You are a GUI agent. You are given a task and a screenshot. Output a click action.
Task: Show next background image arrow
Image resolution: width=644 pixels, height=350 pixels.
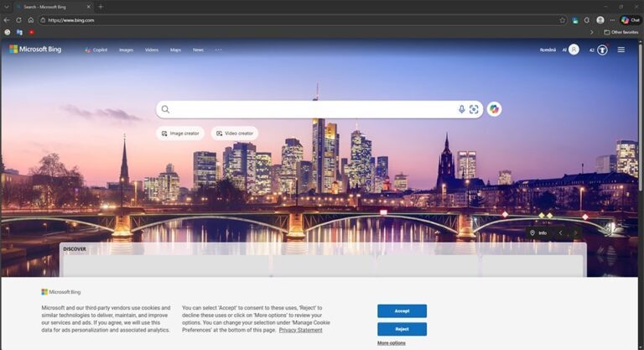575,232
